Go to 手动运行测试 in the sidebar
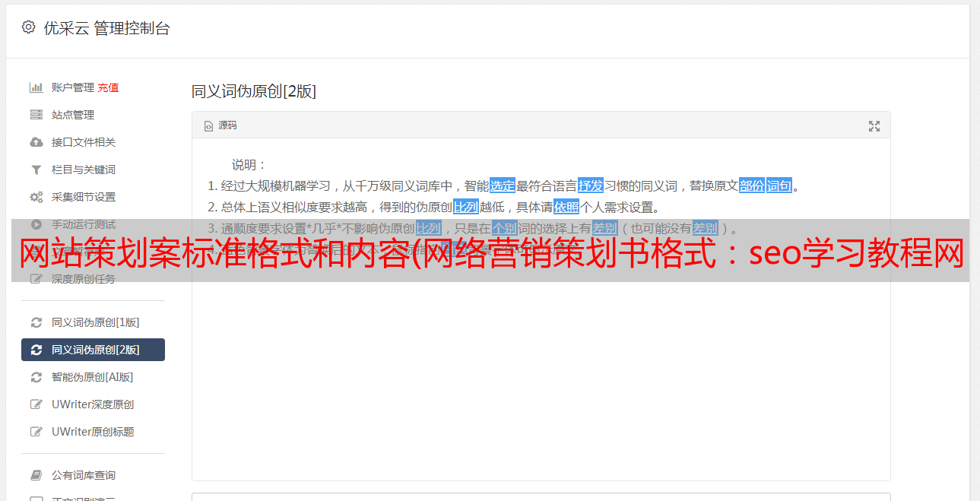980x501 pixels. tap(84, 224)
